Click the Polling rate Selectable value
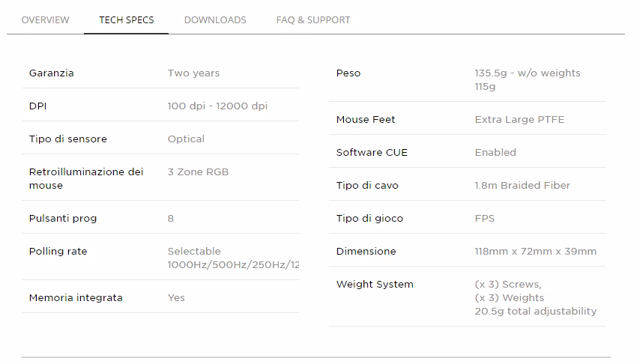This screenshot has width=634, height=364. [233, 258]
